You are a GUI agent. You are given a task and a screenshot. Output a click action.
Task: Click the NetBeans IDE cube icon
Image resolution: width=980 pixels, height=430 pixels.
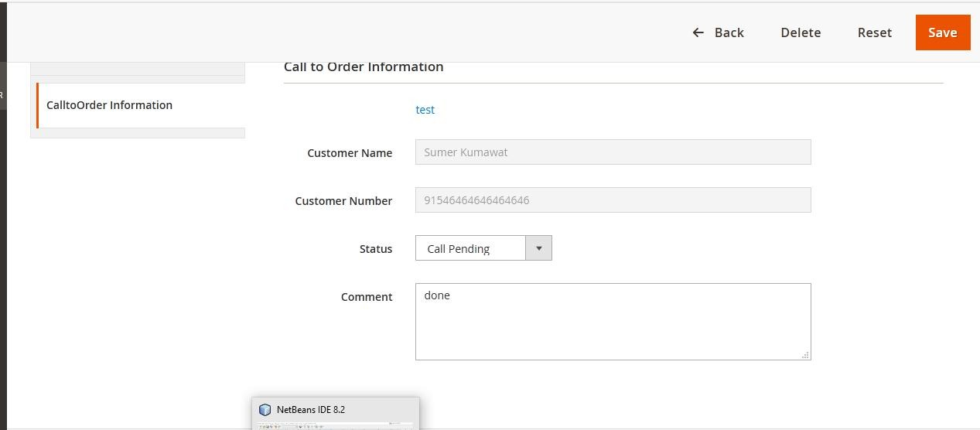point(265,410)
